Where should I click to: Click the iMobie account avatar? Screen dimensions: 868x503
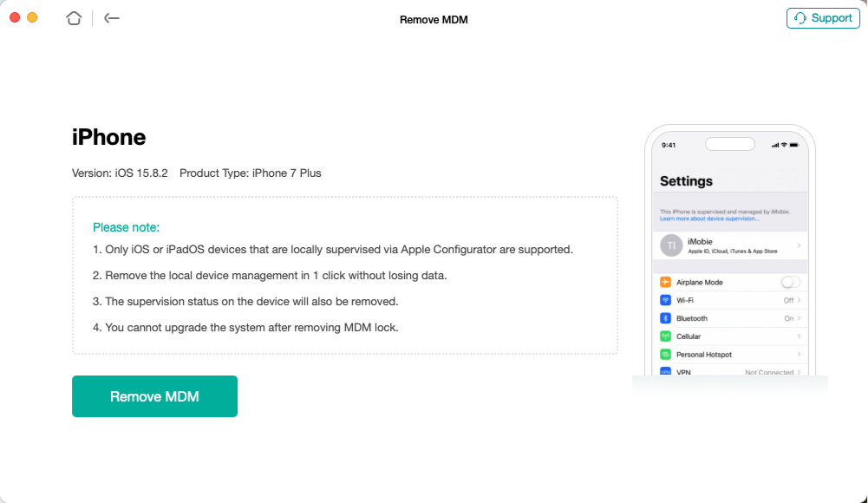click(671, 245)
